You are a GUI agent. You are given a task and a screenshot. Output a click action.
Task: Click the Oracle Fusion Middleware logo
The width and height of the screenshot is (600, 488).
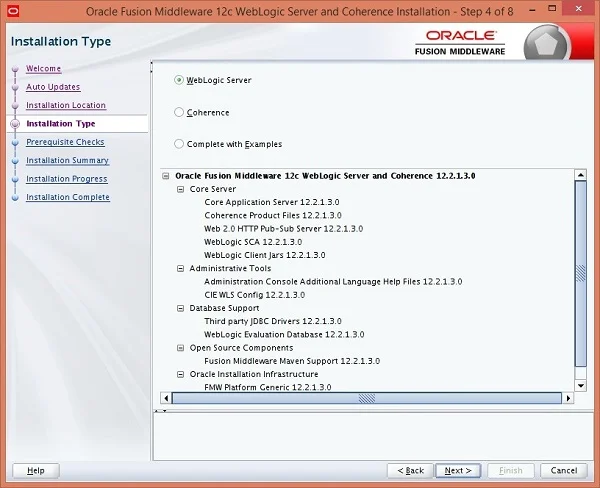tap(460, 43)
